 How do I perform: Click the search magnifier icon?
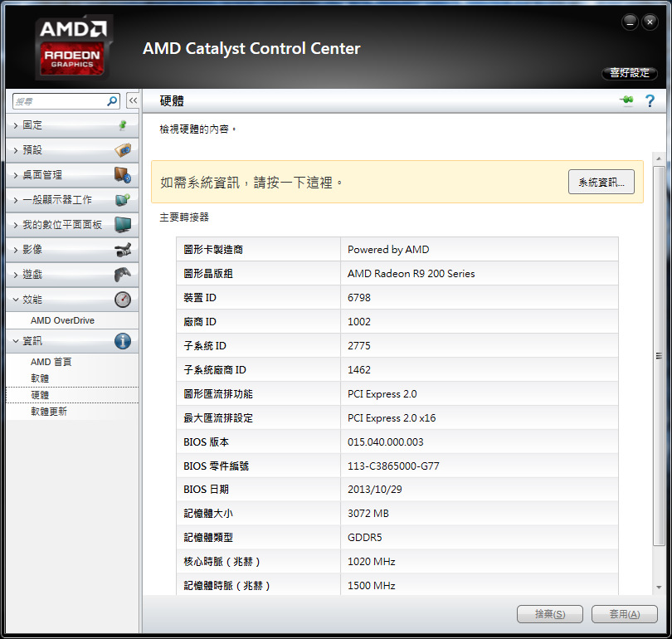[112, 101]
